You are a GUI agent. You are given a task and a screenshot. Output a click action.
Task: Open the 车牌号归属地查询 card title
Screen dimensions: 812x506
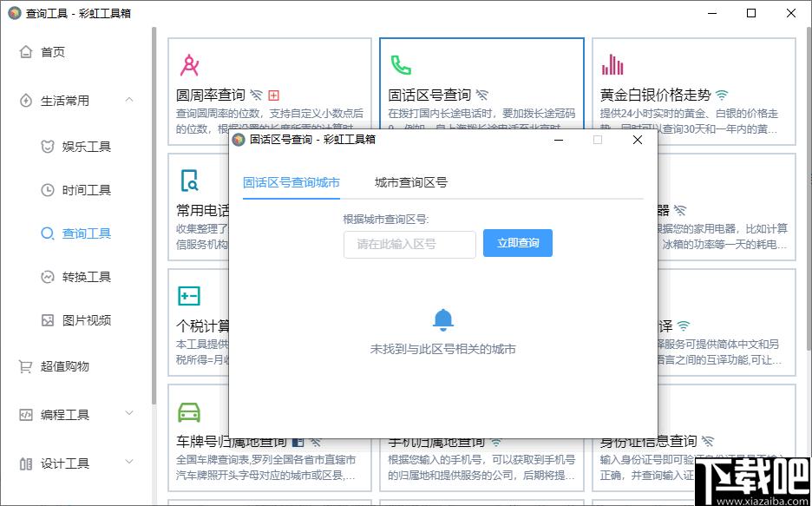click(232, 442)
